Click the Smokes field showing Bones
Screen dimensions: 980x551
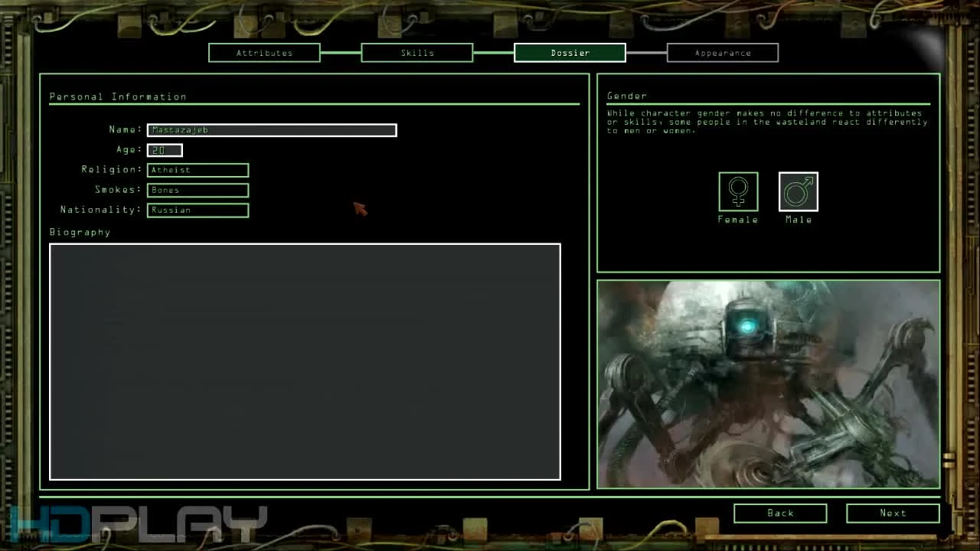click(x=198, y=190)
